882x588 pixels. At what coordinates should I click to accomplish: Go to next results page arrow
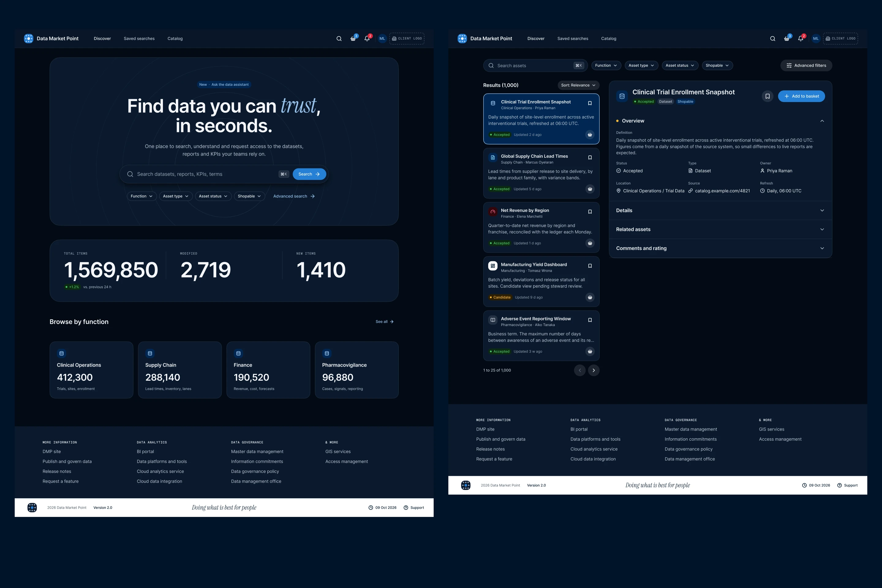[594, 370]
